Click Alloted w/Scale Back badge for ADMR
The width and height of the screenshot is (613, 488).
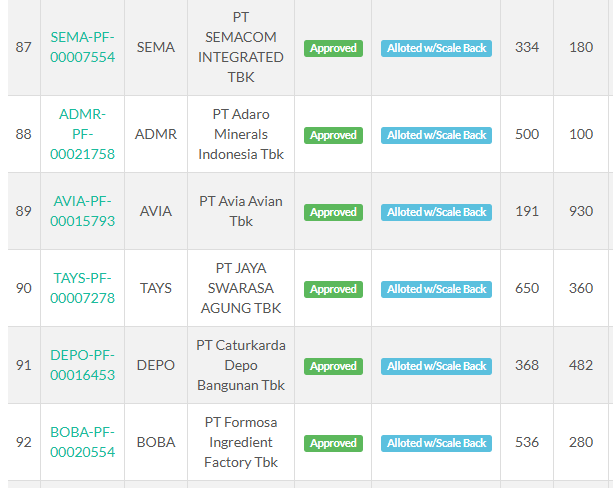pyautogui.click(x=436, y=135)
